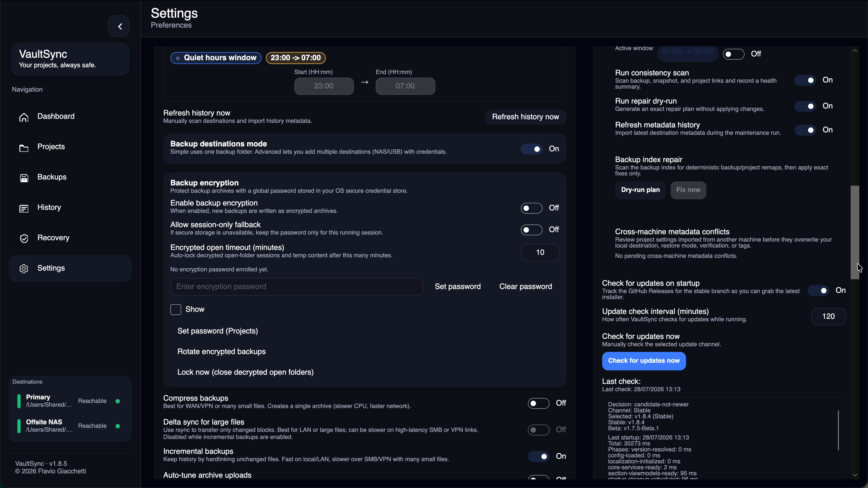Toggle Run repair dry-run switch
Screen dimensions: 868x488
pos(805,106)
